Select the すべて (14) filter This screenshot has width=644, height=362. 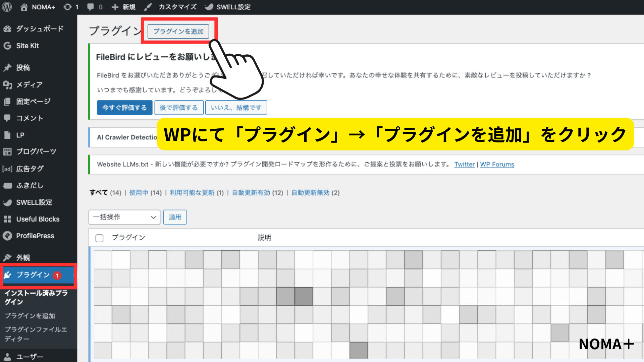(105, 193)
